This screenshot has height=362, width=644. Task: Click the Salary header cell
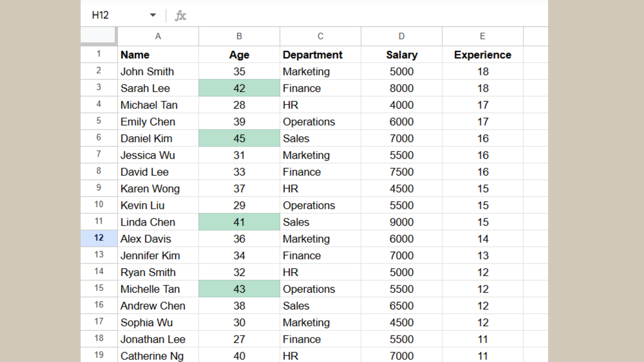(401, 55)
